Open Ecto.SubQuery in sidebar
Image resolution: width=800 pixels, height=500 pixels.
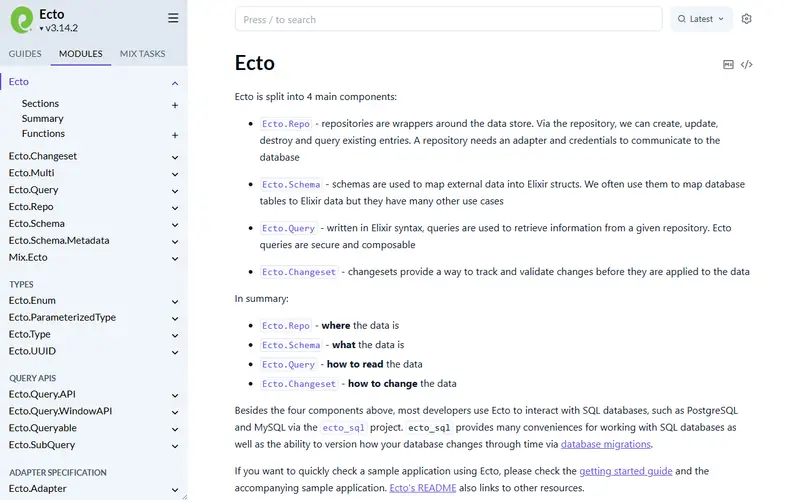42,445
